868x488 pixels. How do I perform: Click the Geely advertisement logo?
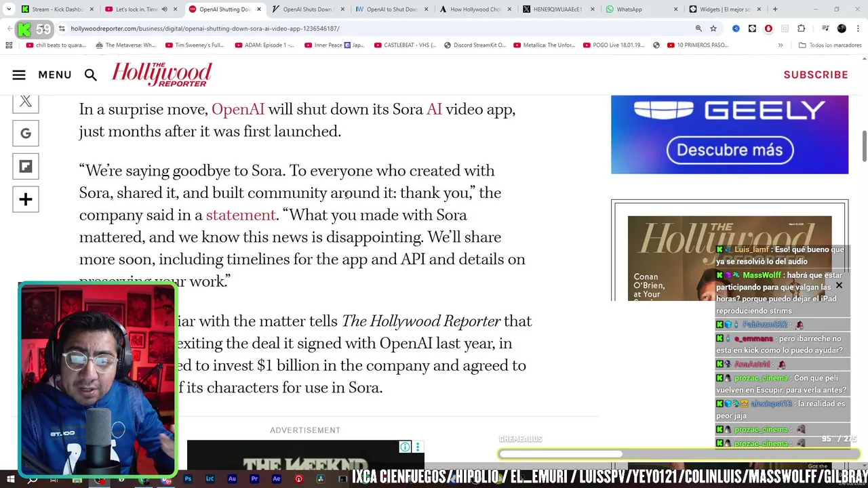tap(730, 111)
